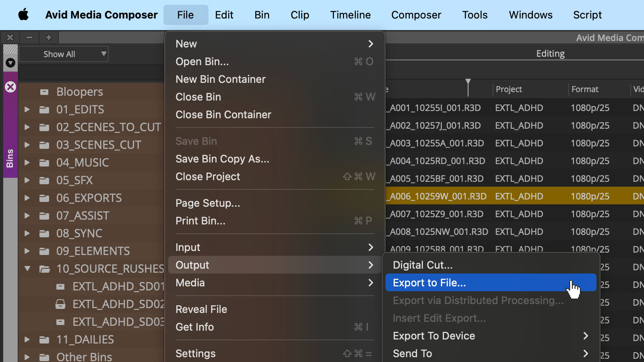Click the bin icon next to EXTL_ADHD_SD03

pos(61,322)
